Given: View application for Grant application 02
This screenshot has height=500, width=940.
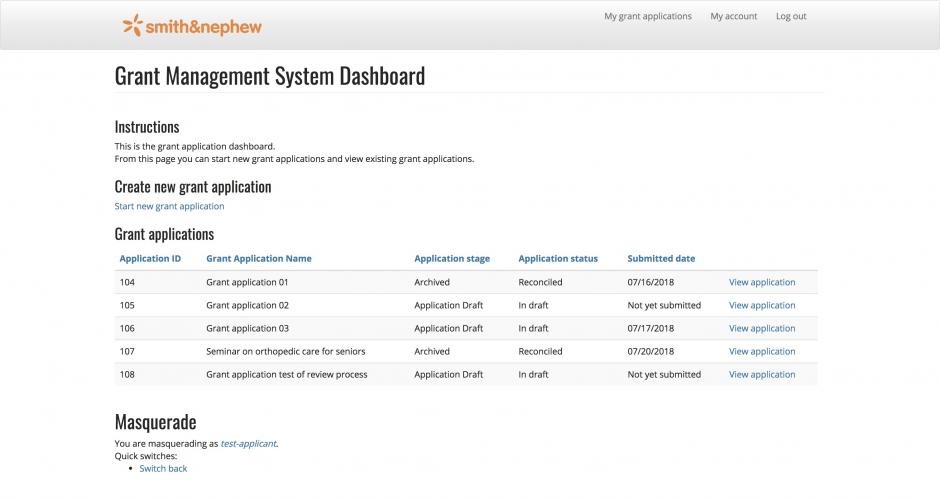Looking at the screenshot, I should (761, 305).
